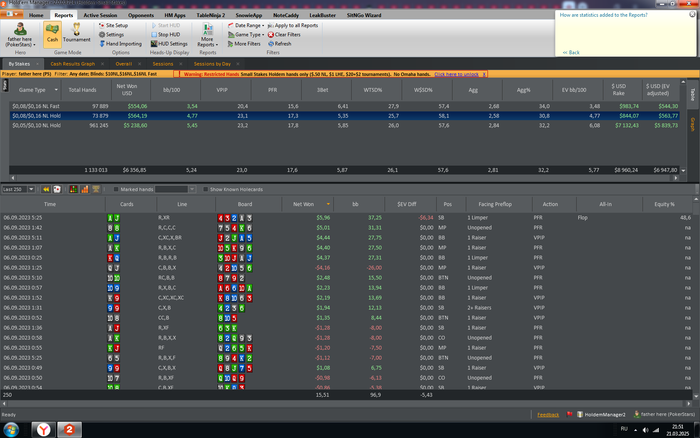Open the vertical Graph side tab
The width and height of the screenshot is (700, 438).
tap(693, 124)
